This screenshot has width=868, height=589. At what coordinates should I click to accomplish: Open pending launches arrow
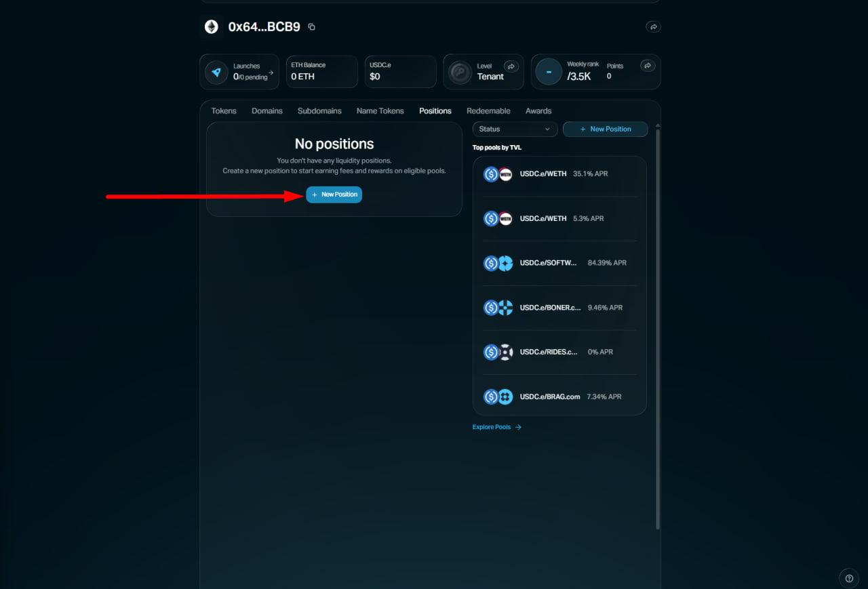point(271,73)
